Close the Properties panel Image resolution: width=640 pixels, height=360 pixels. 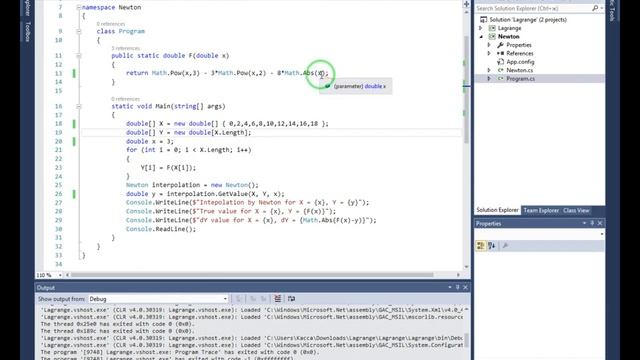tap(600, 223)
